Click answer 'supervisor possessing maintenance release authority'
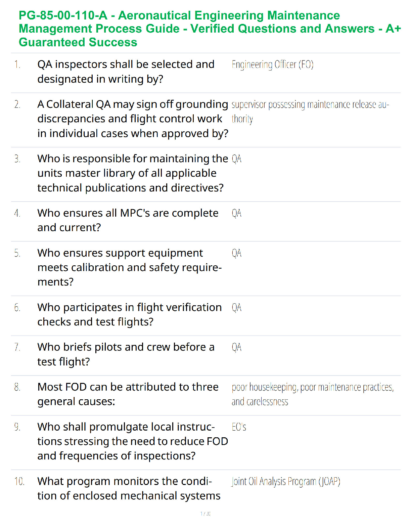This screenshot has width=411, height=532. [310, 112]
